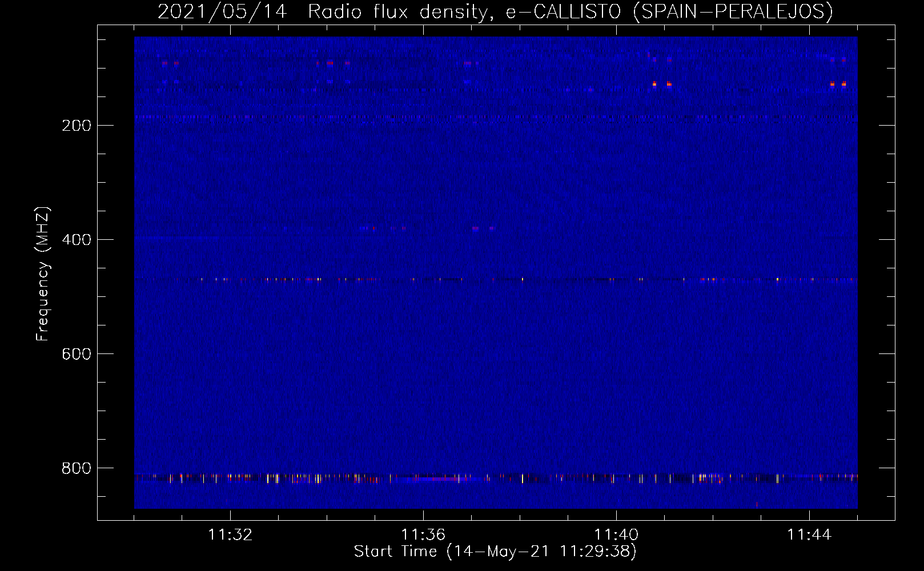Click the "Frequency (MHZ)" axis label

click(43, 274)
